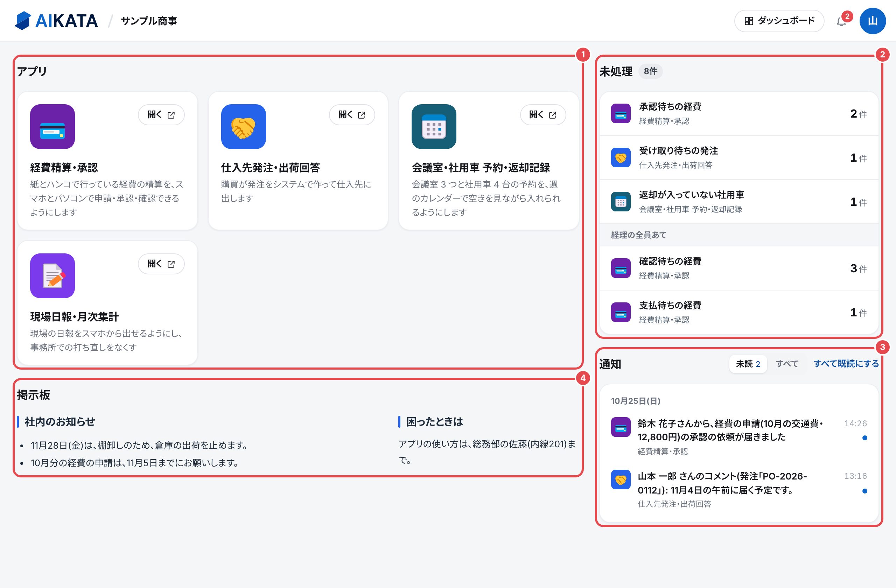The width and height of the screenshot is (896, 588).
Task: Click the 14:26 notification timestamp
Action: 855,423
